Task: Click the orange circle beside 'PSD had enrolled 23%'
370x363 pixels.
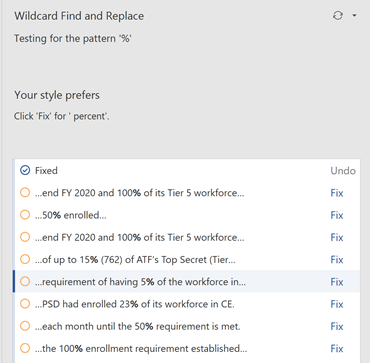Action: click(25, 304)
